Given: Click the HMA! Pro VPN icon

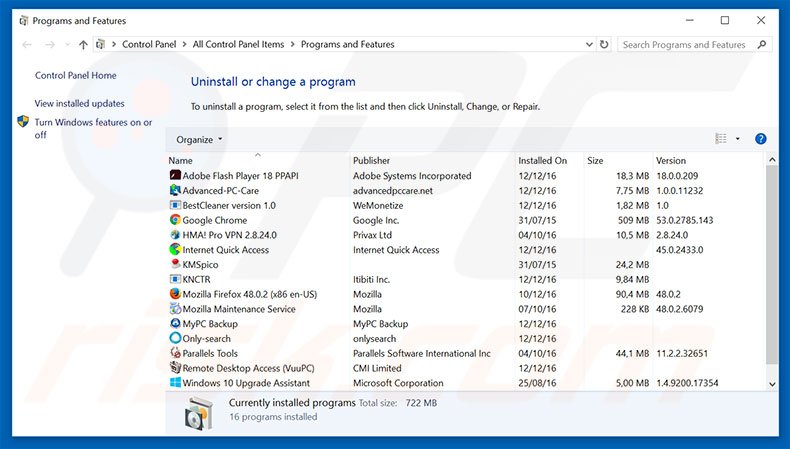Looking at the screenshot, I should [175, 235].
